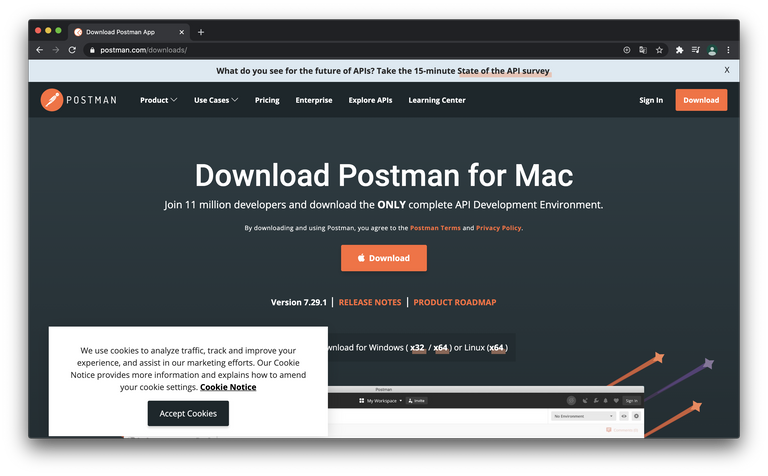Open the Pricing page

click(x=267, y=100)
